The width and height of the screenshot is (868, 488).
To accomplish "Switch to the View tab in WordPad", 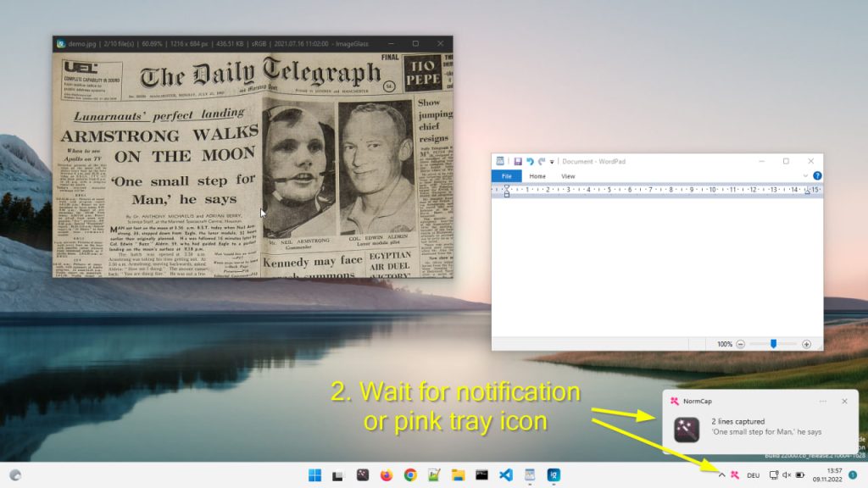I will pos(568,176).
